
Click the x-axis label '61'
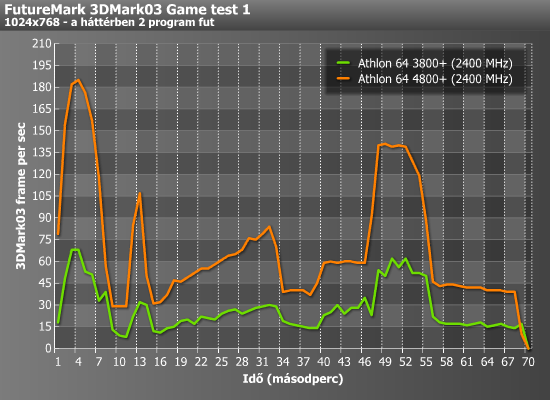pos(467,361)
